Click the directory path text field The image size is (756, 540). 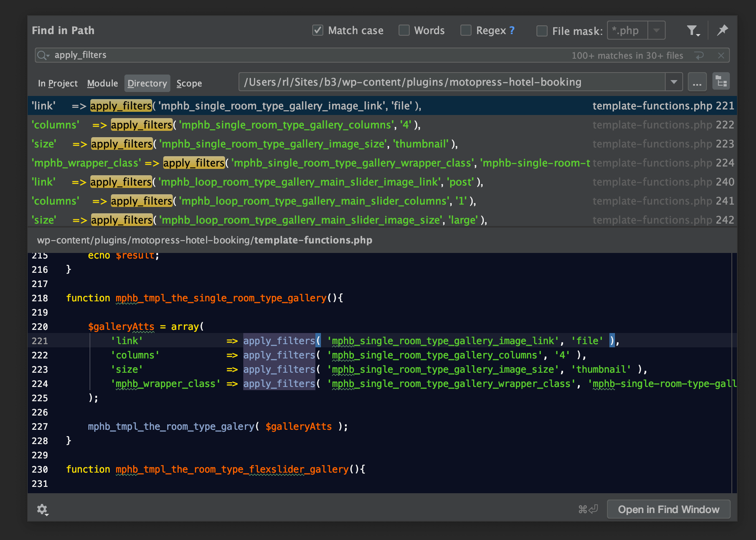pos(452,82)
